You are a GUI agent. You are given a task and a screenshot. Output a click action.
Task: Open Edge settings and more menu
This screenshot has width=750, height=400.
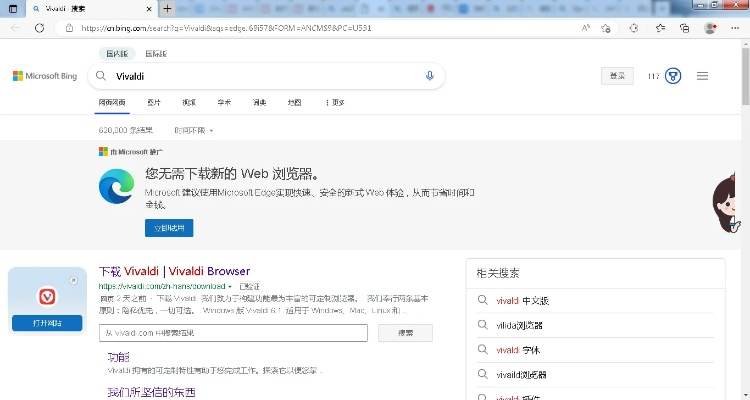tap(735, 28)
